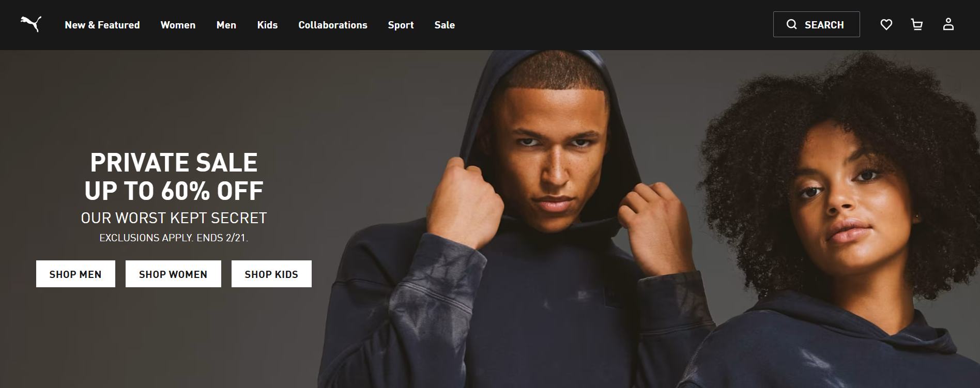This screenshot has height=388, width=980.
Task: Open the Collaborations menu
Action: [x=333, y=25]
